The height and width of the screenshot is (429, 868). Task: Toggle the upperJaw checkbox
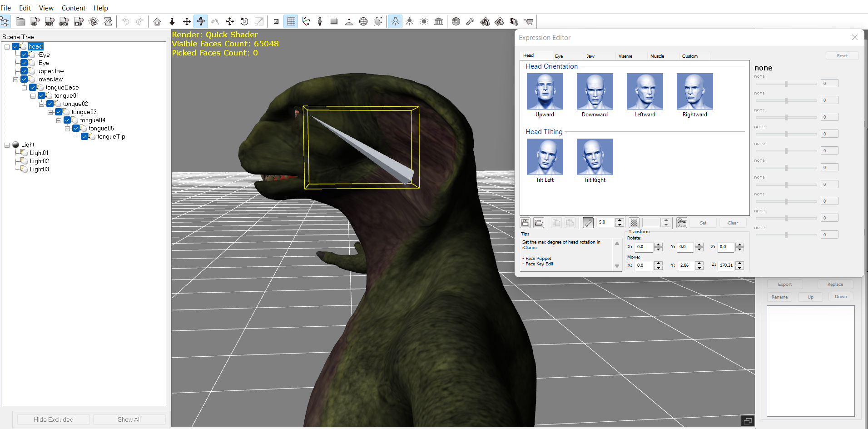click(x=24, y=71)
